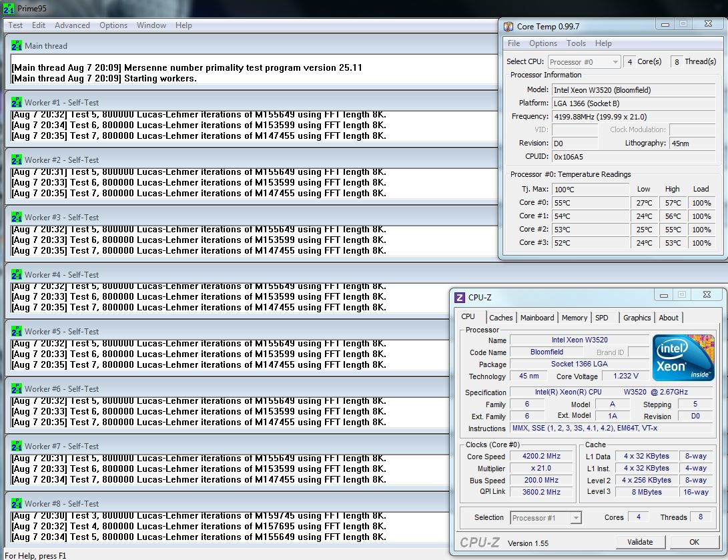
Task: Click the CPU-Z OK button
Action: [694, 542]
